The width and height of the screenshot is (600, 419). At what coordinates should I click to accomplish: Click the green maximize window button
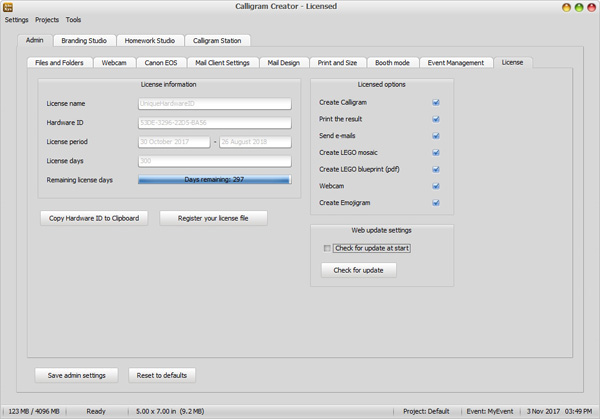[x=579, y=7]
